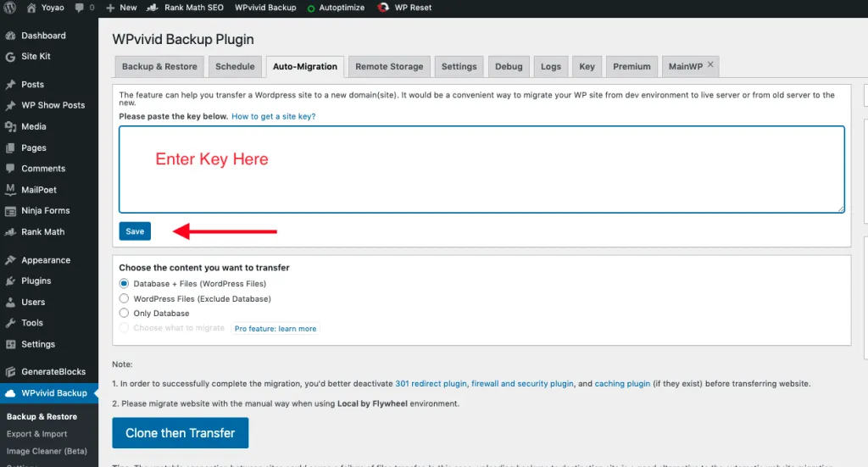Switch to the Debug tab
This screenshot has height=467, width=868.
(509, 66)
